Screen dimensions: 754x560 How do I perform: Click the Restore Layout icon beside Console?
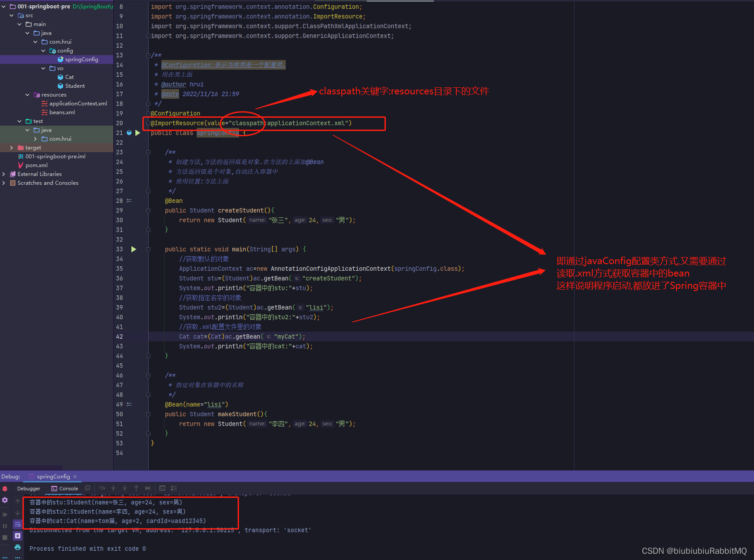88,488
